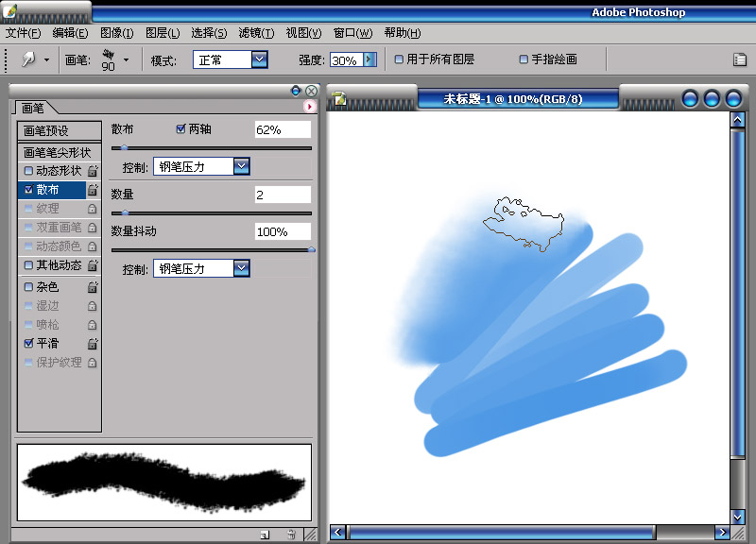756x544 pixels.
Task: Click the lock icon next to 喷枪
Action: click(x=92, y=325)
